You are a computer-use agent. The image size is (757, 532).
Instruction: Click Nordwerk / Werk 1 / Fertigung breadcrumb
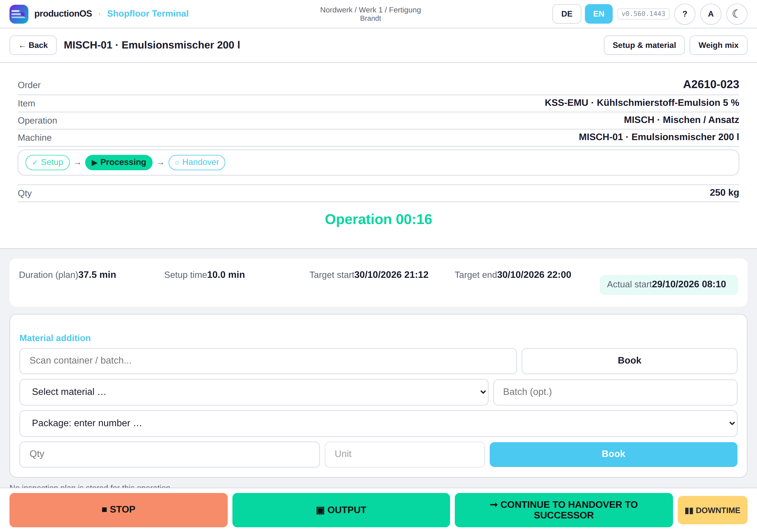tap(370, 10)
